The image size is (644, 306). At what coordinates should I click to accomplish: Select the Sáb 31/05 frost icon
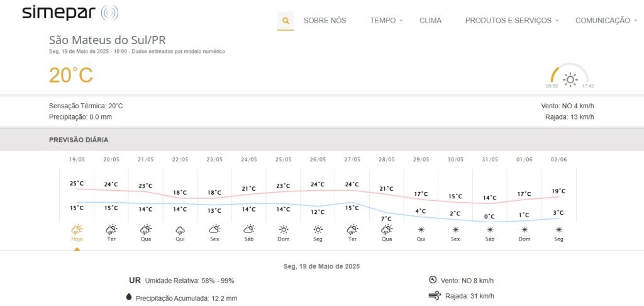pos(489,229)
